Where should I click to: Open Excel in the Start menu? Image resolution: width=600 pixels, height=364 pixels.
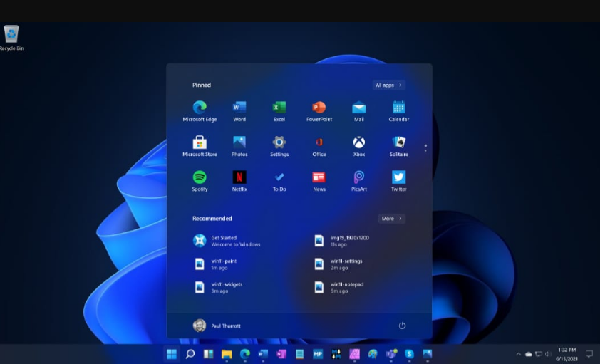tap(279, 111)
